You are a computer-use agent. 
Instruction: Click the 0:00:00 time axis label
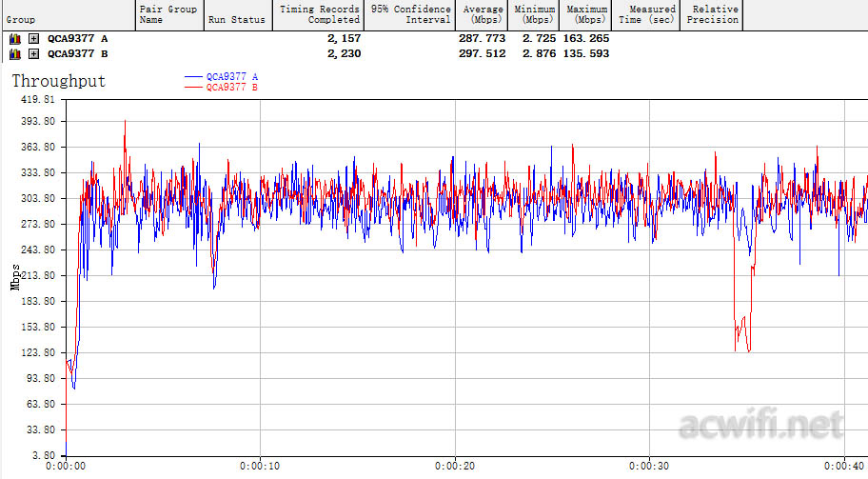pyautogui.click(x=66, y=467)
